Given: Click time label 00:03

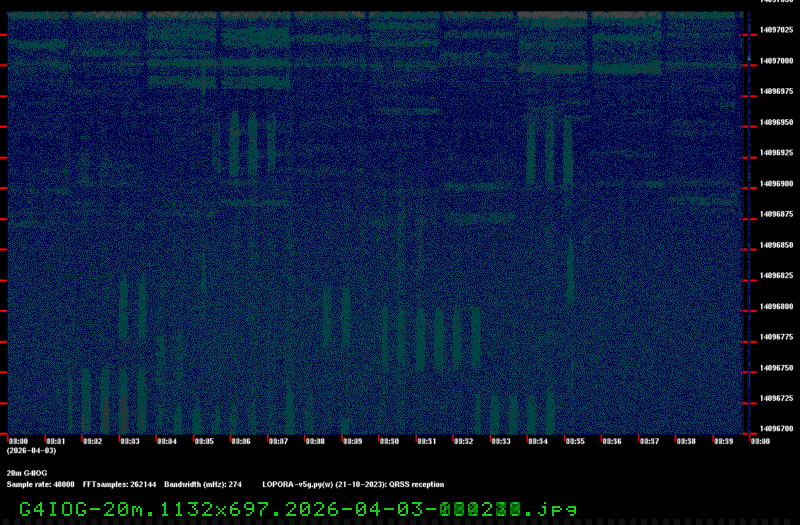Looking at the screenshot, I should pos(130,441).
